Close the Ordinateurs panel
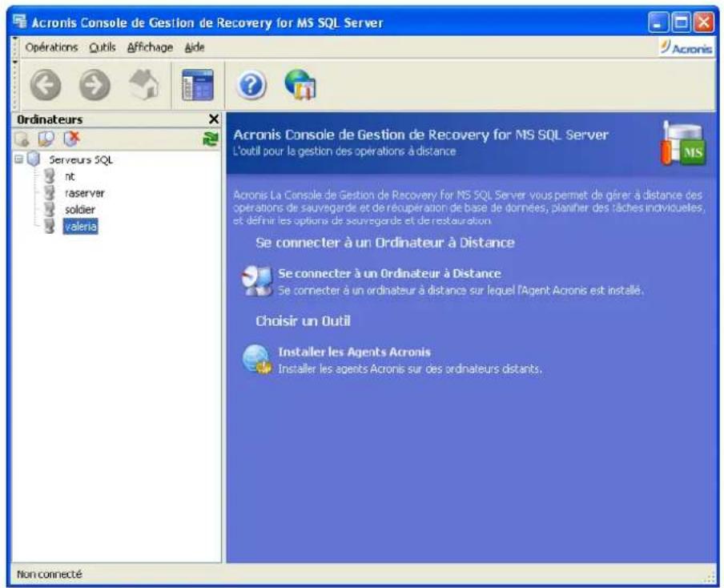The height and width of the screenshot is (588, 724). click(x=213, y=119)
